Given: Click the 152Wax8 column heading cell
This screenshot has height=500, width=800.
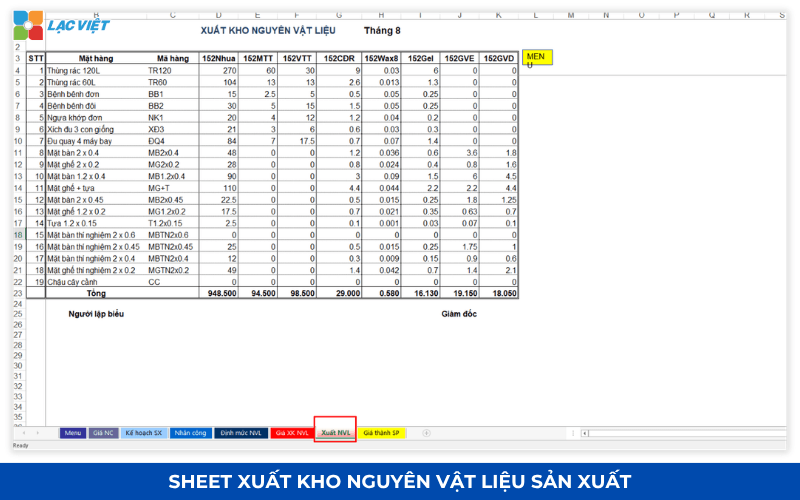Looking at the screenshot, I should point(381,58).
